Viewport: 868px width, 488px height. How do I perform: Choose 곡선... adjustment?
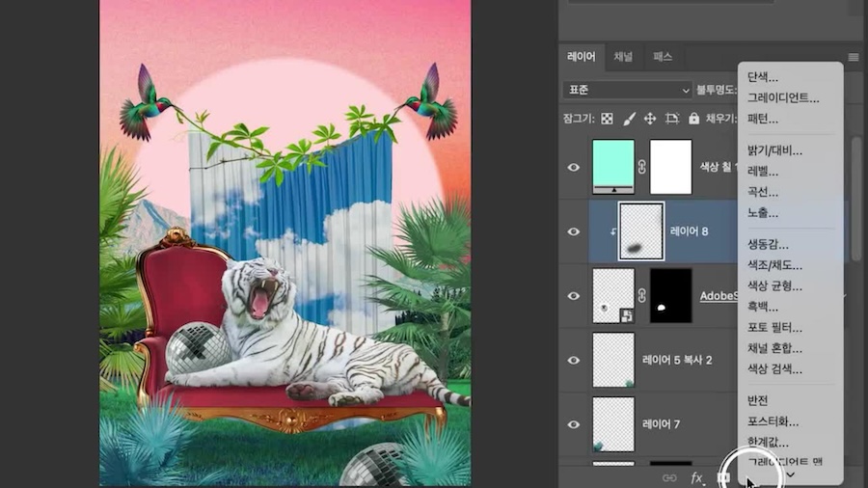(x=762, y=192)
